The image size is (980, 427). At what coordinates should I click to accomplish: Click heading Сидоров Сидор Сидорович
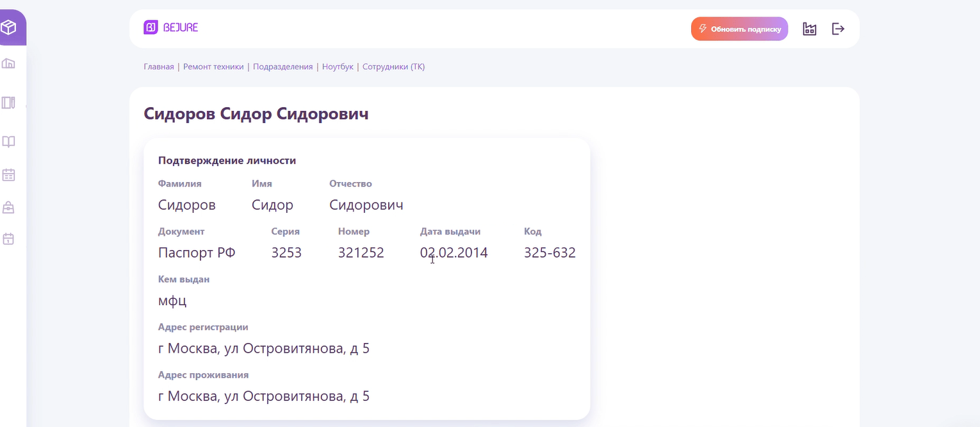click(x=256, y=114)
